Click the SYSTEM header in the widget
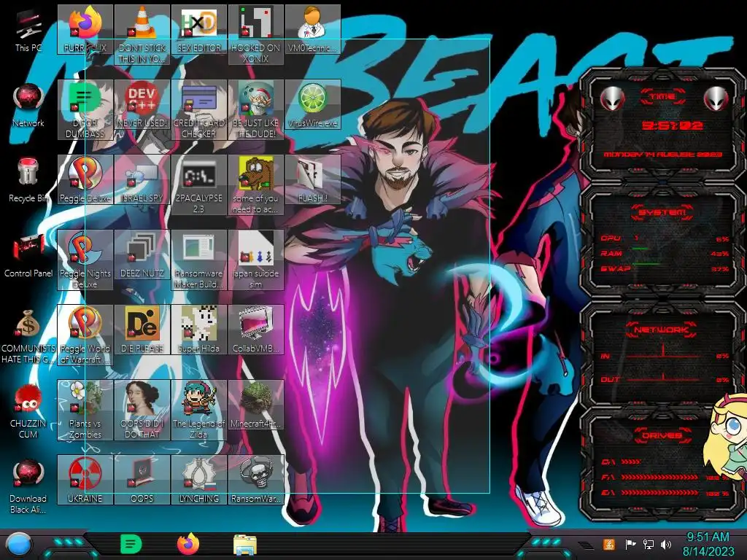This screenshot has height=560, width=747. pos(662,212)
